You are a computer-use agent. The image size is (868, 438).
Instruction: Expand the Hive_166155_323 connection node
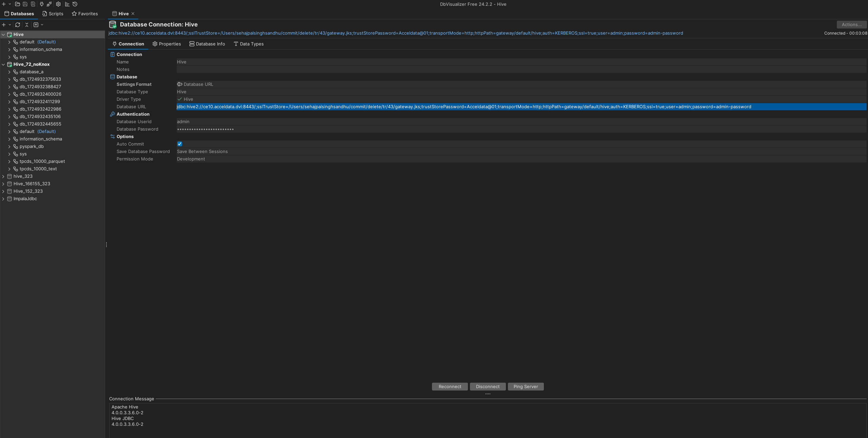[x=3, y=184]
